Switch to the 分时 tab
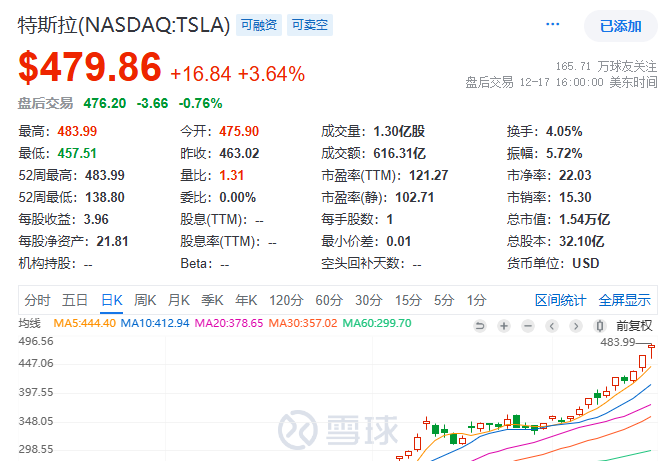The width and height of the screenshot is (671, 461). (x=37, y=300)
